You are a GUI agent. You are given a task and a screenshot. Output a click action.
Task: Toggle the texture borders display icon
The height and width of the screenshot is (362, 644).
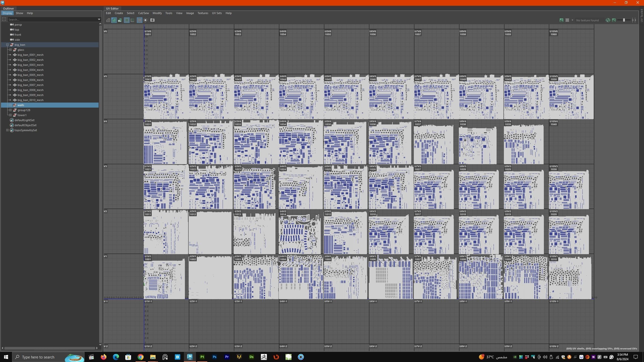[127, 20]
